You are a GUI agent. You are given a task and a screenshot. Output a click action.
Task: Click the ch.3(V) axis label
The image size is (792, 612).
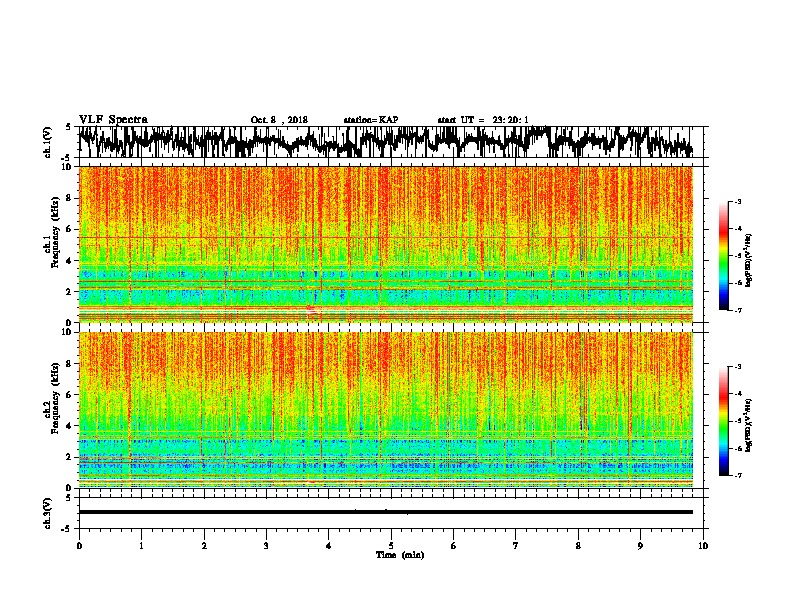(x=48, y=513)
